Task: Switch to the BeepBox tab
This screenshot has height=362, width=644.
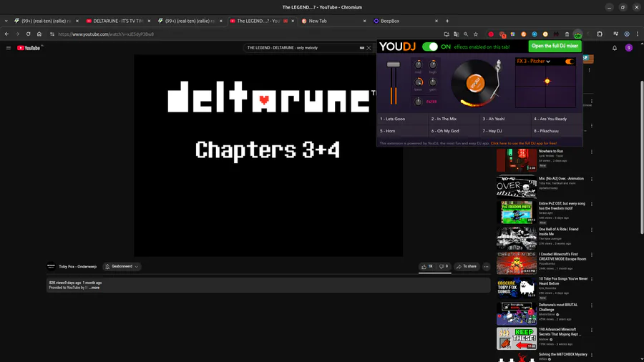Action: click(x=406, y=21)
